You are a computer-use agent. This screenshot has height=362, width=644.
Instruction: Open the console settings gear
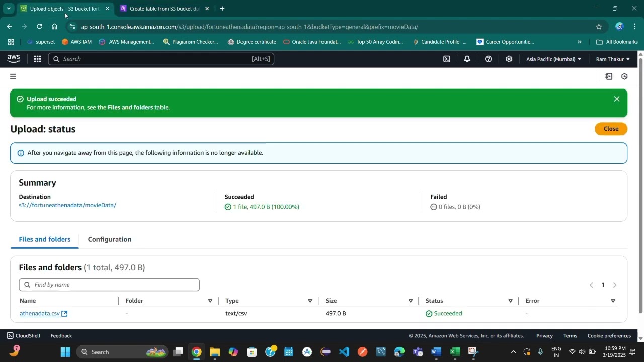point(509,59)
